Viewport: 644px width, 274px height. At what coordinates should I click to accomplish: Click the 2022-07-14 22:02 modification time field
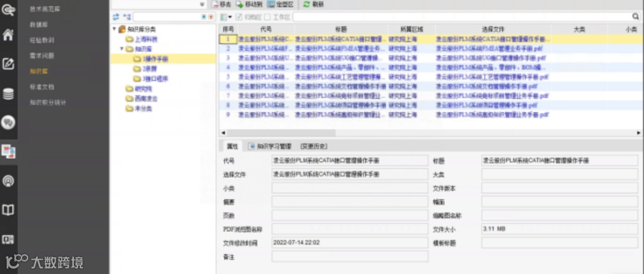coord(350,243)
